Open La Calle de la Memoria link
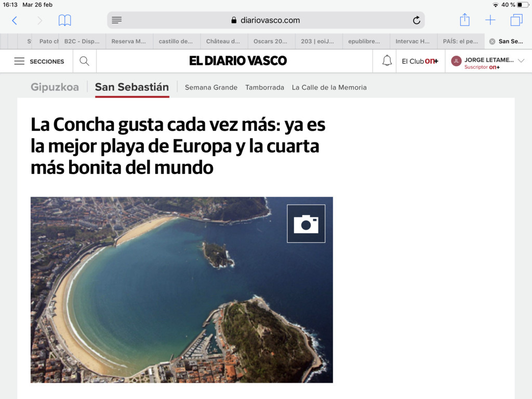The height and width of the screenshot is (399, 532). point(329,87)
